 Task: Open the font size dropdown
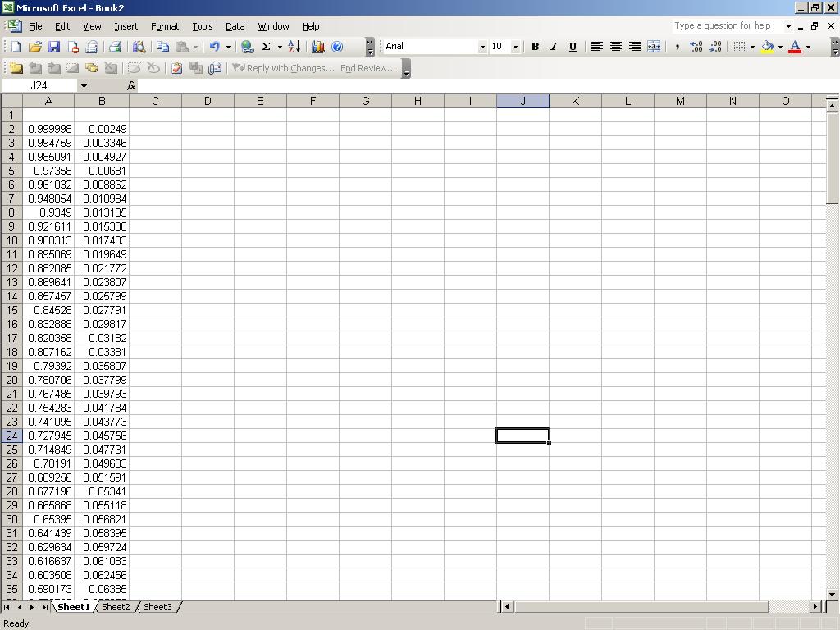(515, 47)
